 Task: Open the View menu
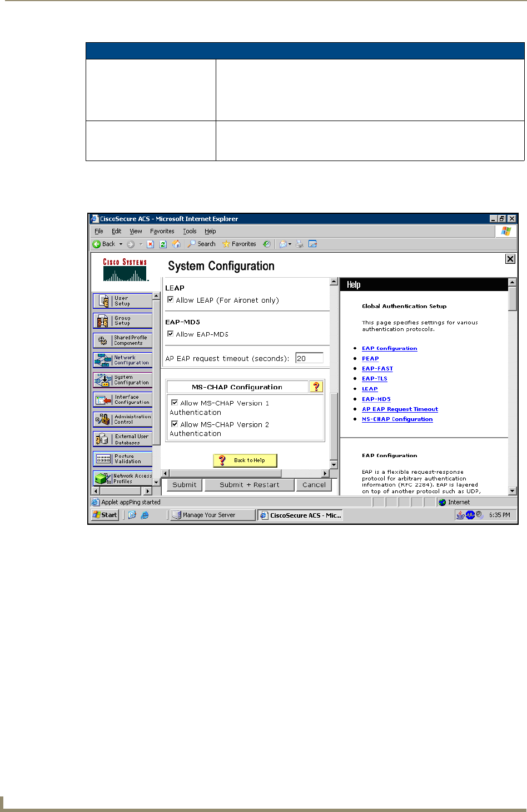[x=136, y=231]
